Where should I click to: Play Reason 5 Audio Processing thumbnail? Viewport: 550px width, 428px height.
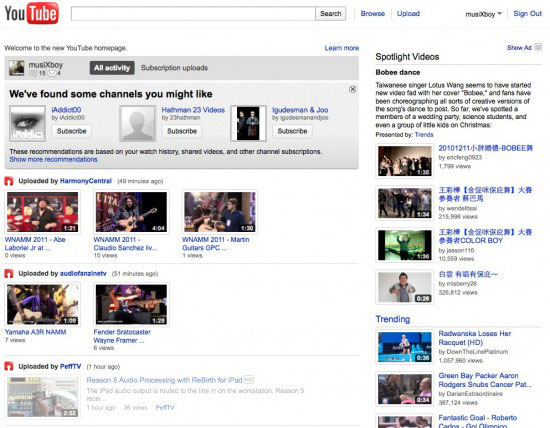coord(42,397)
